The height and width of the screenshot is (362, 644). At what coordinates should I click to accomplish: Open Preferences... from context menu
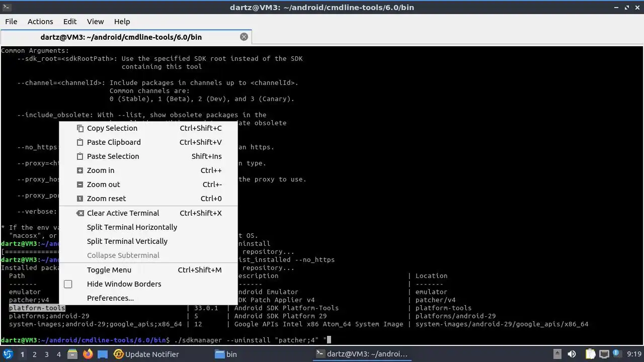pos(148,298)
